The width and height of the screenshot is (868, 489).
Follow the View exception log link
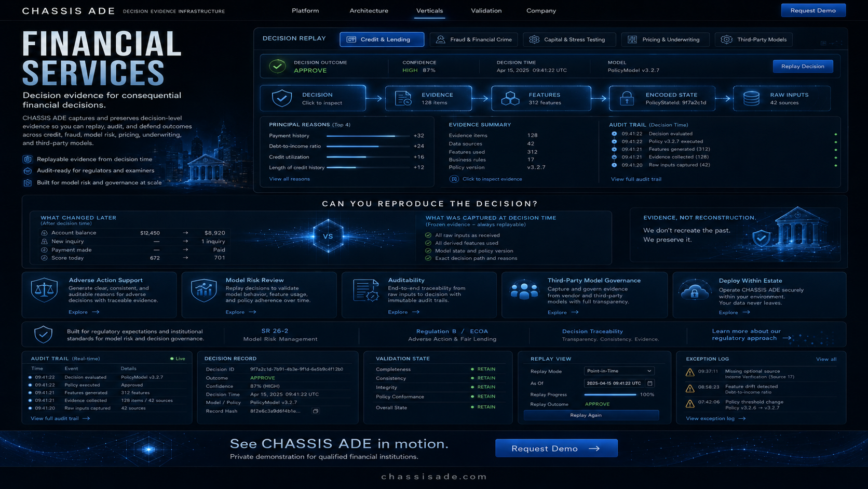click(x=715, y=418)
